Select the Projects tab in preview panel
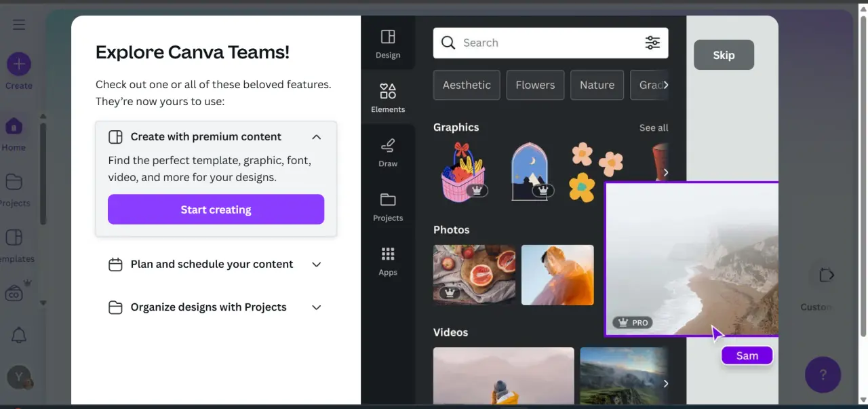 coord(388,206)
